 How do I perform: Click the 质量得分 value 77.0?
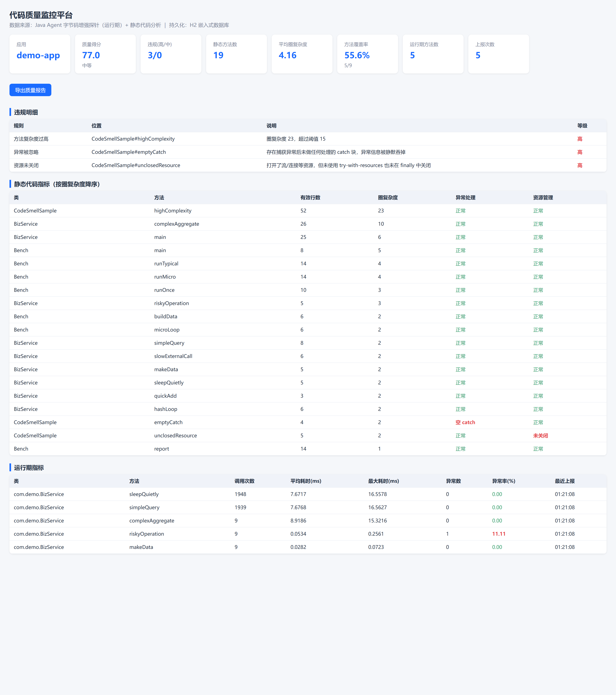91,55
